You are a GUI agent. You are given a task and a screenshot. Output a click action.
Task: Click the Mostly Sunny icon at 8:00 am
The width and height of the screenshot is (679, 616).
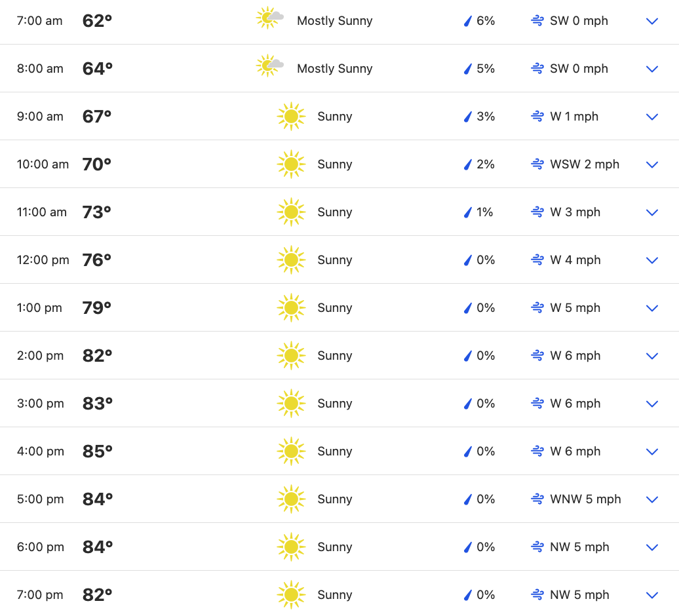click(269, 66)
